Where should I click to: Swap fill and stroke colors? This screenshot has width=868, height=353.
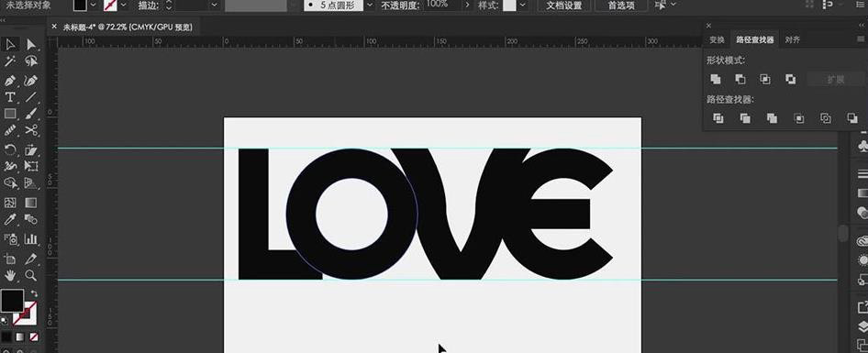(34, 292)
